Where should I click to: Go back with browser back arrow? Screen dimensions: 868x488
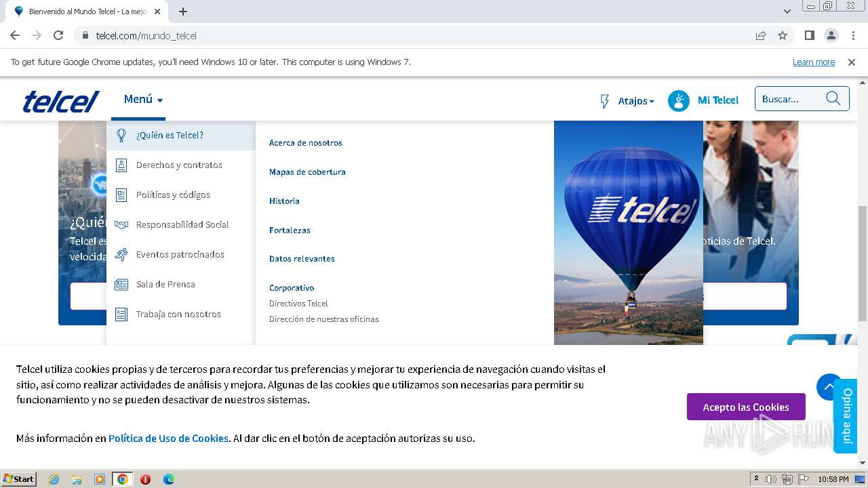click(x=15, y=35)
